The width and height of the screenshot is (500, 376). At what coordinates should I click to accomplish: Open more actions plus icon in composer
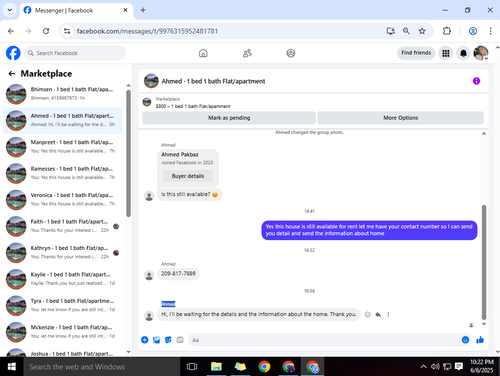coord(145,340)
